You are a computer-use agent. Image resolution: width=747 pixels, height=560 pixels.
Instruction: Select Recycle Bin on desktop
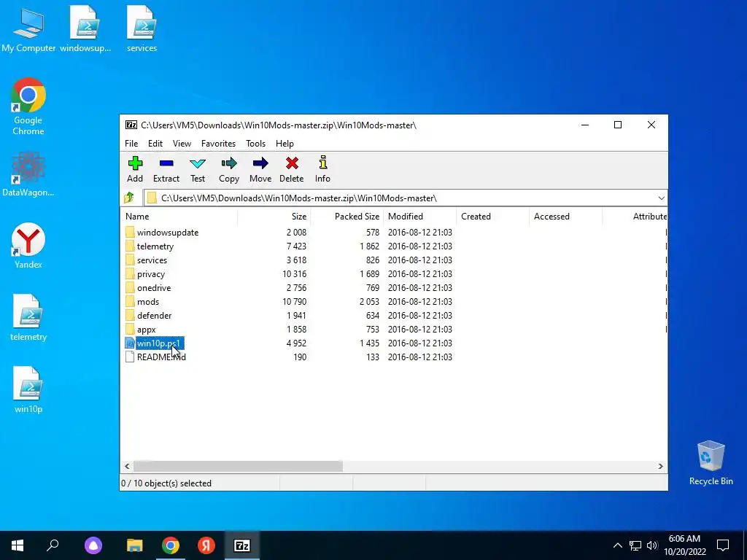[711, 462]
